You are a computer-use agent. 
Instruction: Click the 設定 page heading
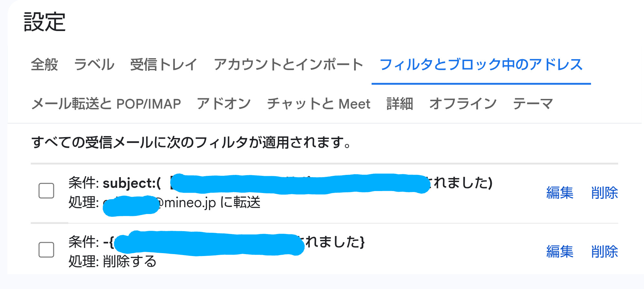coord(45,22)
